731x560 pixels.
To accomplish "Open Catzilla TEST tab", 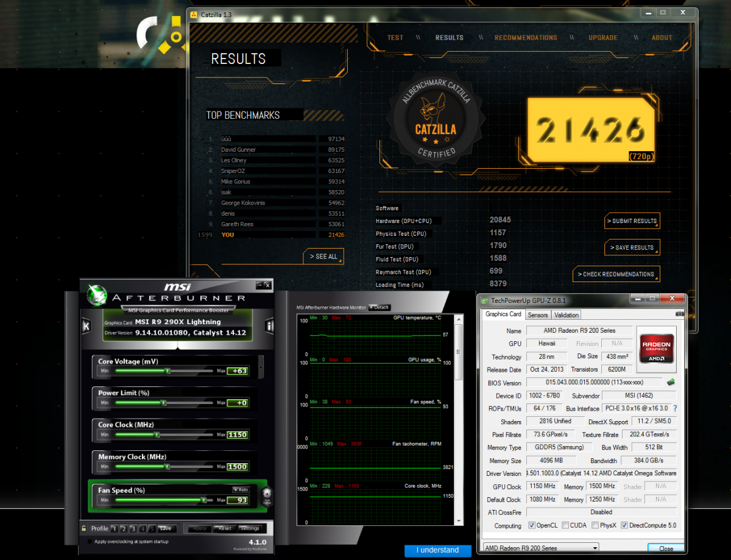I will 395,38.
